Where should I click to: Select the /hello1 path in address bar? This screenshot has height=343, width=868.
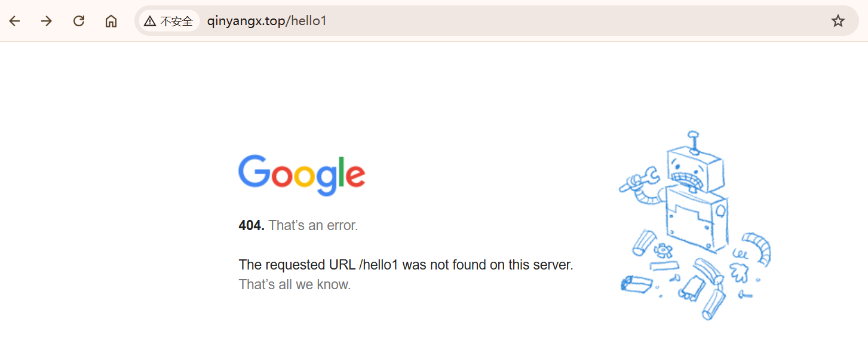click(x=306, y=21)
